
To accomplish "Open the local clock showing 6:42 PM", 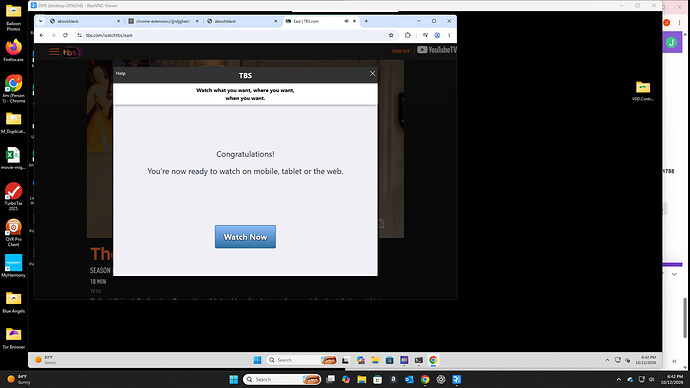I will click(x=672, y=379).
